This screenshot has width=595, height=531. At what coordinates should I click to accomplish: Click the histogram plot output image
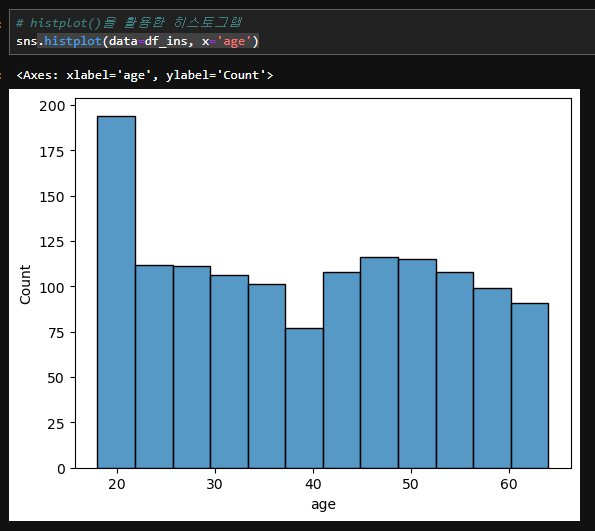[x=294, y=305]
